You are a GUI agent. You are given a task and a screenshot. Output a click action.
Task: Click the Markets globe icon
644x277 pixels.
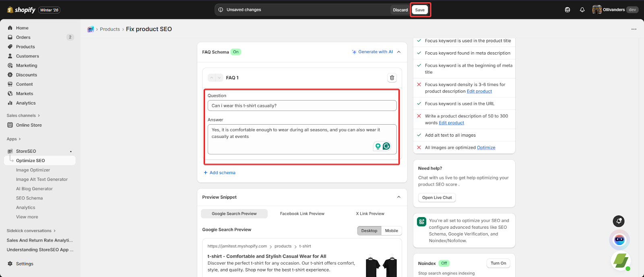pyautogui.click(x=10, y=94)
